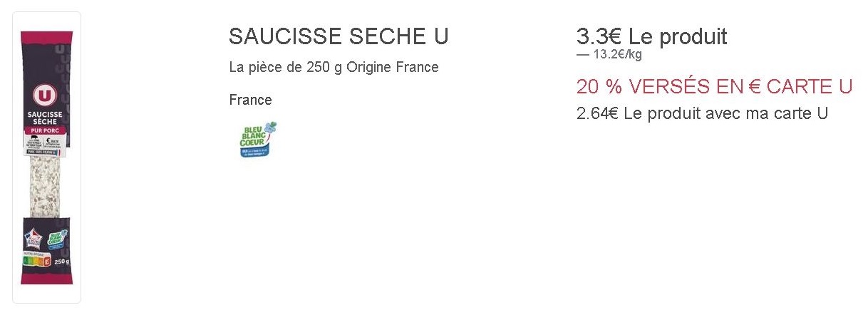Open the SAUCISSE SECHE U product title
This screenshot has height=310, width=868.
point(339,36)
